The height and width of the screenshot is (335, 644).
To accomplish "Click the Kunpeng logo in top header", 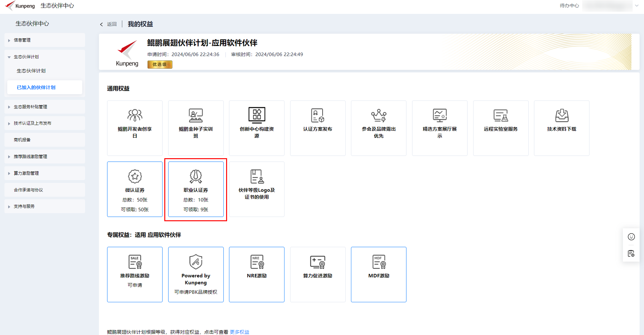I will [20, 6].
